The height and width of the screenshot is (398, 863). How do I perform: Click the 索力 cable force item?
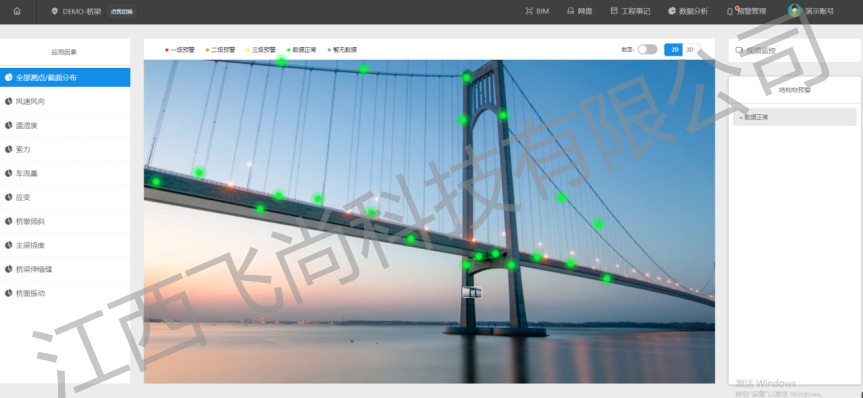(65, 149)
